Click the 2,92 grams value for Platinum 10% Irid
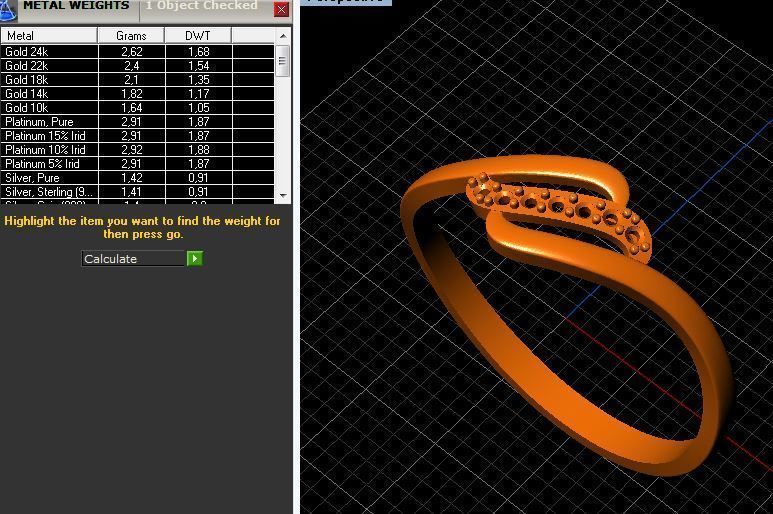Viewport: 773px width, 514px height. coord(132,149)
